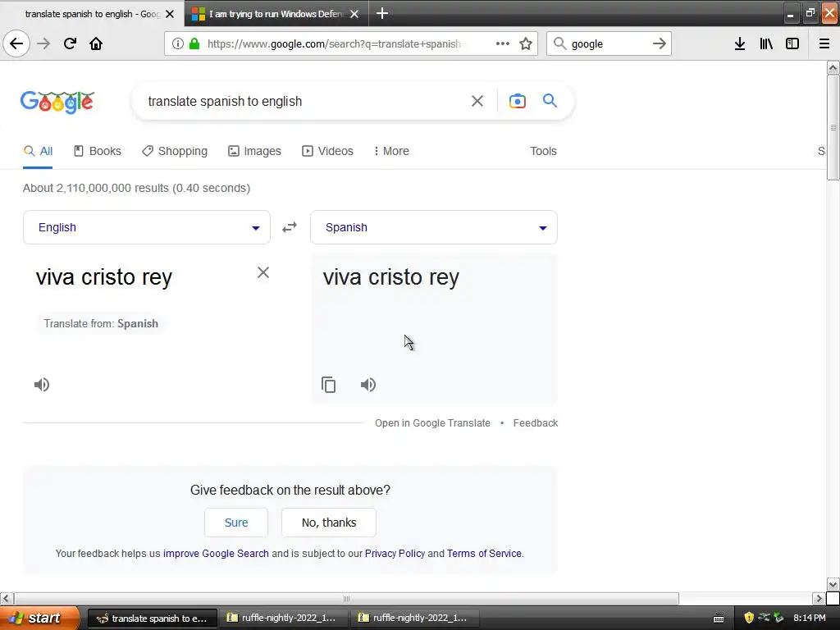The height and width of the screenshot is (630, 840).
Task: Search by image with camera icon
Action: 518,101
